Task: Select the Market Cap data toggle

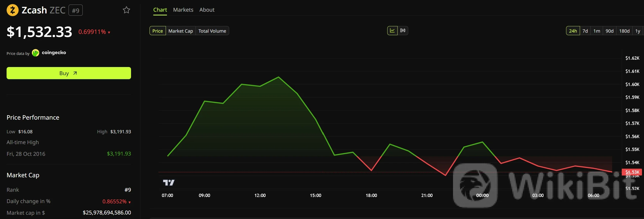Action: 181,31
